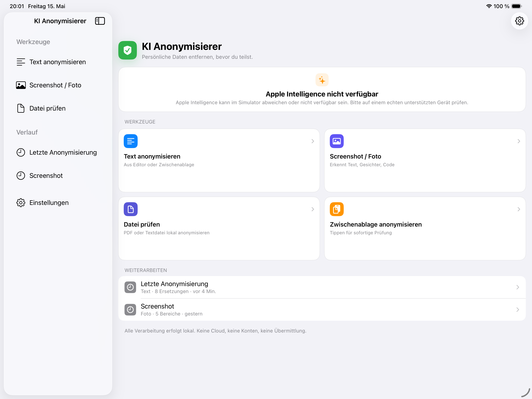The width and height of the screenshot is (532, 399).
Task: Click 'PDF oder Textdatei lokal anonymisieren' subtitle
Action: [166, 233]
